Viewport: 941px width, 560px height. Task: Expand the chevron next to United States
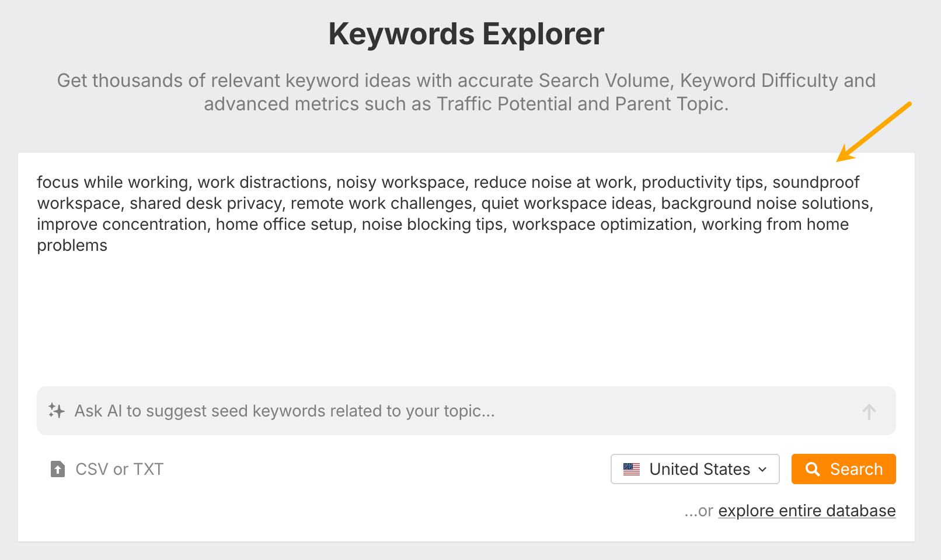tap(762, 470)
